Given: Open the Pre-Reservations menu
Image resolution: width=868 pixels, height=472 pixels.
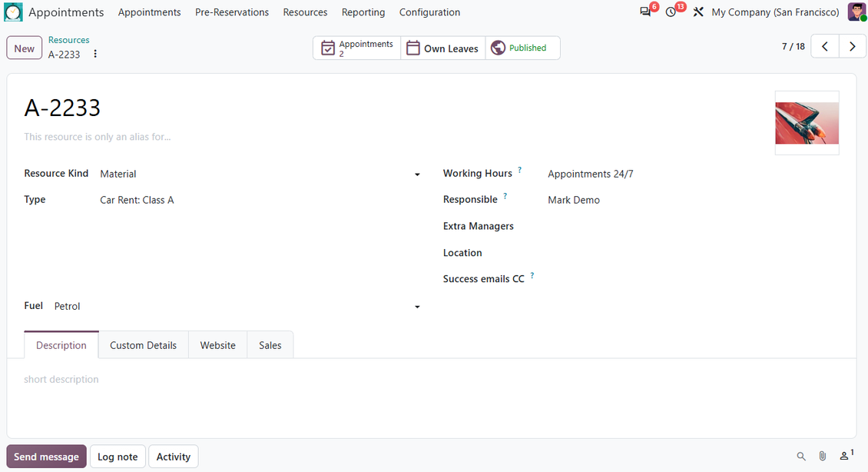Looking at the screenshot, I should pos(232,12).
